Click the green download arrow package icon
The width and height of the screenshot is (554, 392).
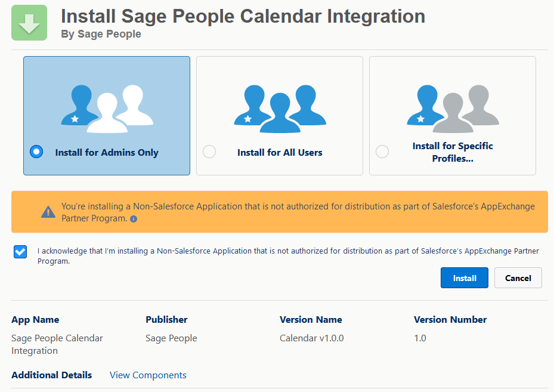point(29,23)
